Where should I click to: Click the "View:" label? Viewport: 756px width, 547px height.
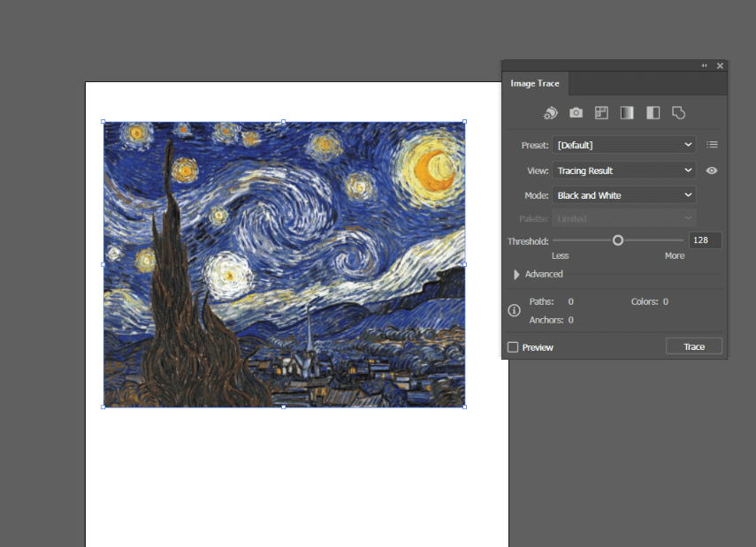point(538,171)
